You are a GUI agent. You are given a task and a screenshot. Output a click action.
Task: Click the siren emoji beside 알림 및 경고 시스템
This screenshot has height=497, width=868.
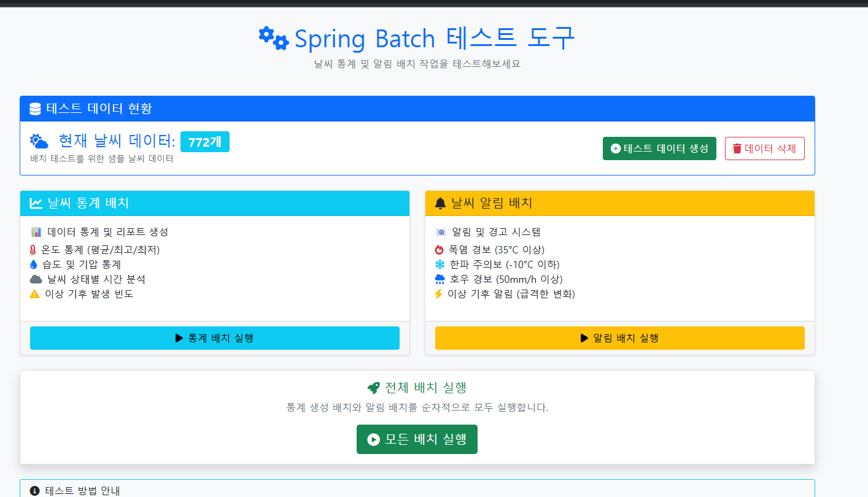[x=441, y=232]
